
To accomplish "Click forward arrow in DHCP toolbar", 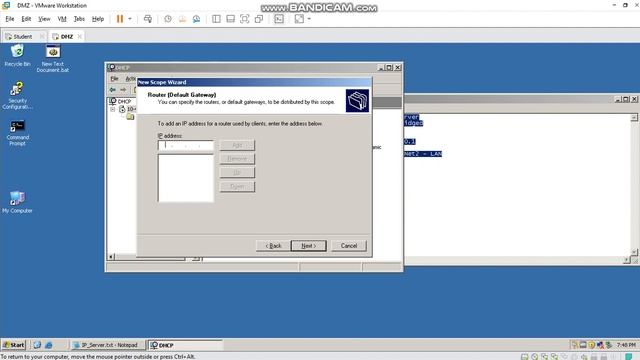I will [x=123, y=89].
